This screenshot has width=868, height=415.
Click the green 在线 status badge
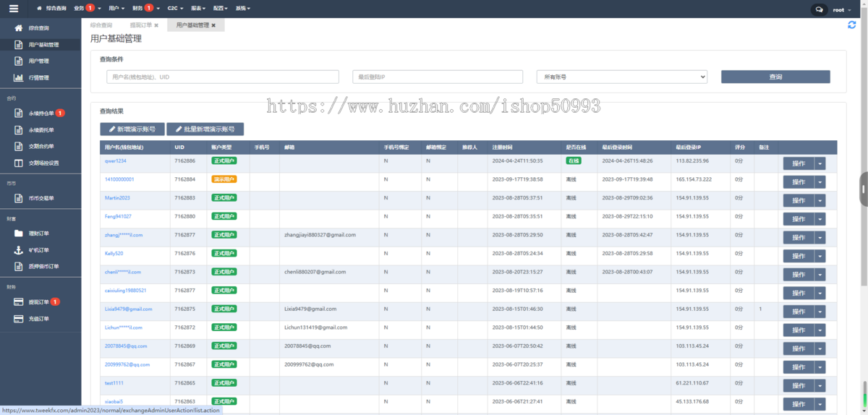click(574, 161)
